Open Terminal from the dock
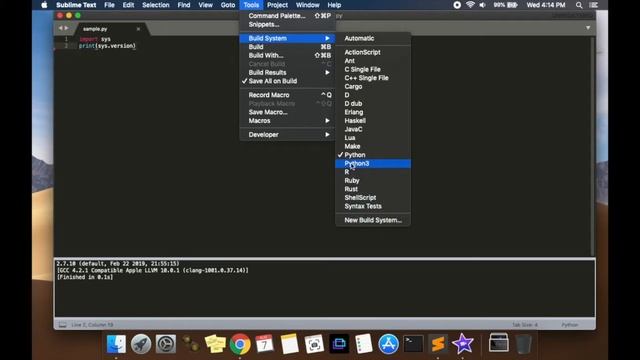The width and height of the screenshot is (640, 360). (413, 344)
